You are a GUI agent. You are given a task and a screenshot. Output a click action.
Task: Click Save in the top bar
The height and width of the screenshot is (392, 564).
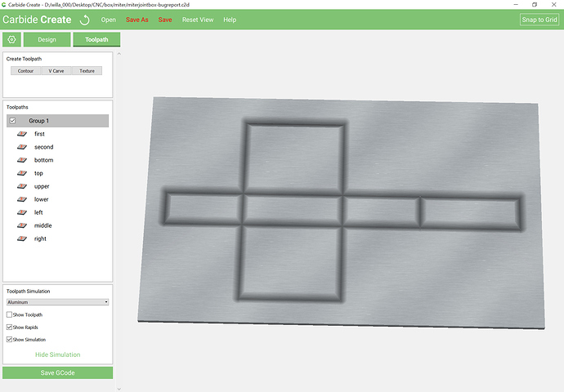165,20
